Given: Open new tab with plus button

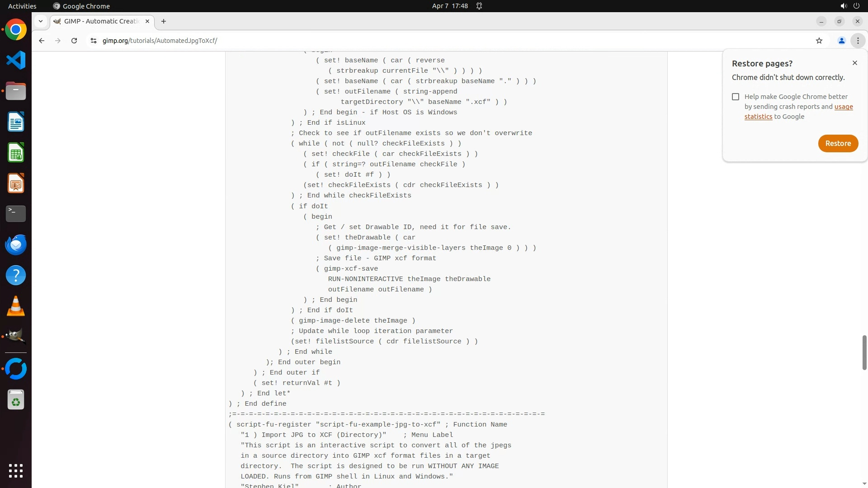Looking at the screenshot, I should [164, 21].
